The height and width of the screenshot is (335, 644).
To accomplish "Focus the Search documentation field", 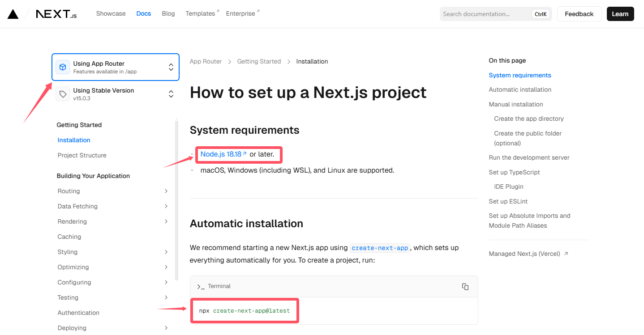I will 496,14.
